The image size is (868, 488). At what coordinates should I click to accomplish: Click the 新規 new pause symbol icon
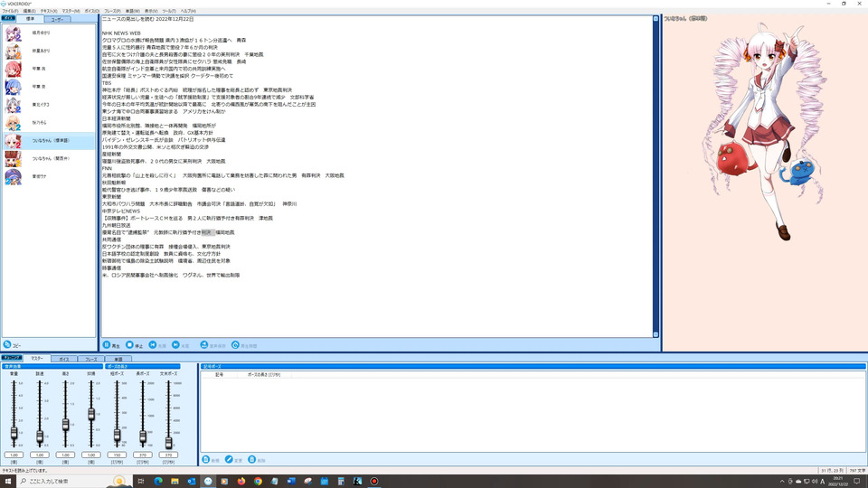click(x=206, y=460)
